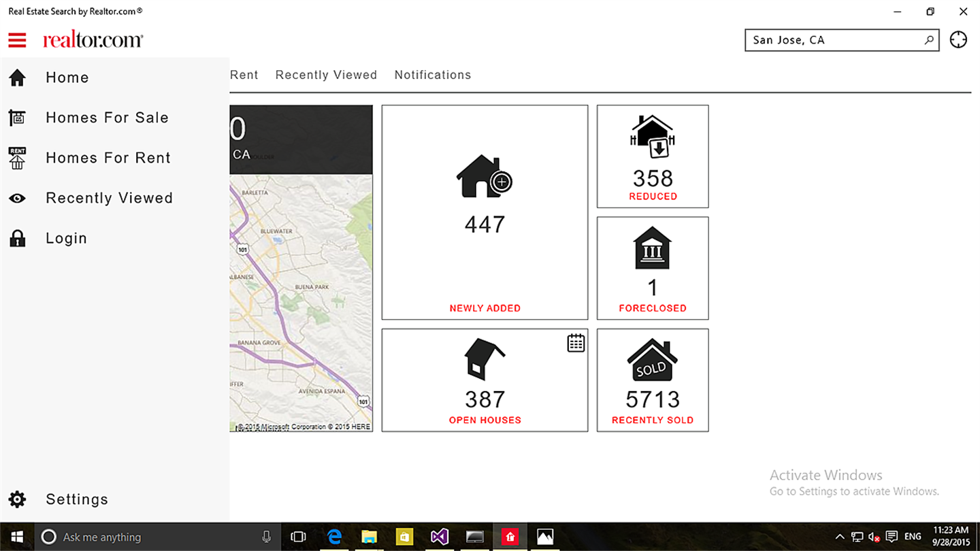This screenshot has height=551, width=980.
Task: Open the Photos app taskbar icon
Action: click(545, 537)
